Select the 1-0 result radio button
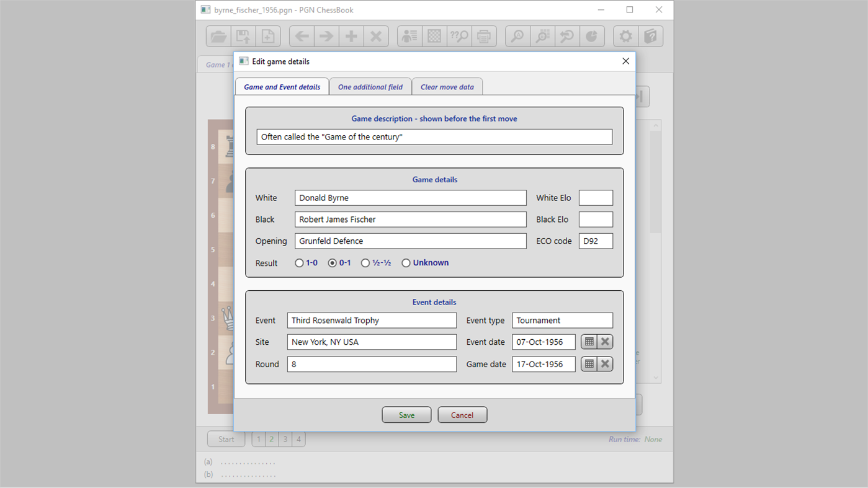The height and width of the screenshot is (488, 868). [299, 262]
